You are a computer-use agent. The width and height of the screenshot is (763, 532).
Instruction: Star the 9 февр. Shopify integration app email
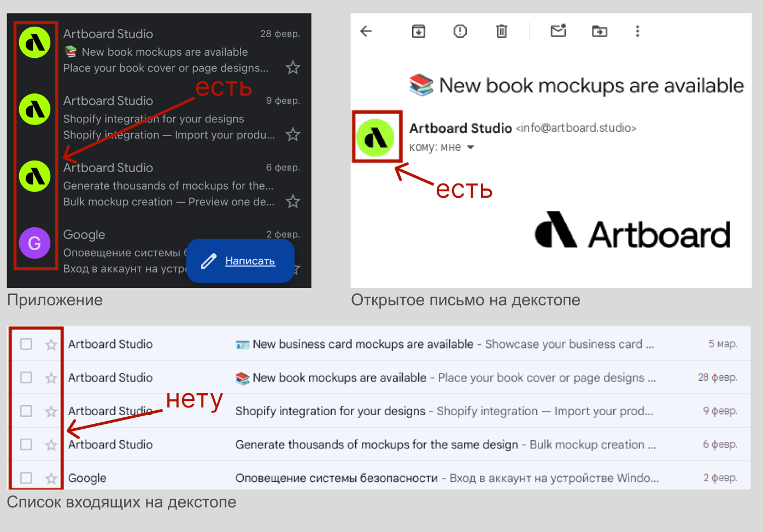coord(293,134)
